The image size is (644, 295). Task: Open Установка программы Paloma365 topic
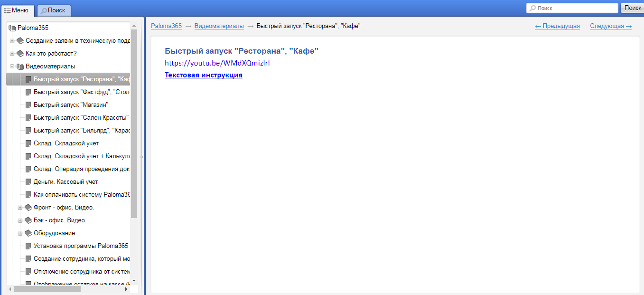pos(81,246)
